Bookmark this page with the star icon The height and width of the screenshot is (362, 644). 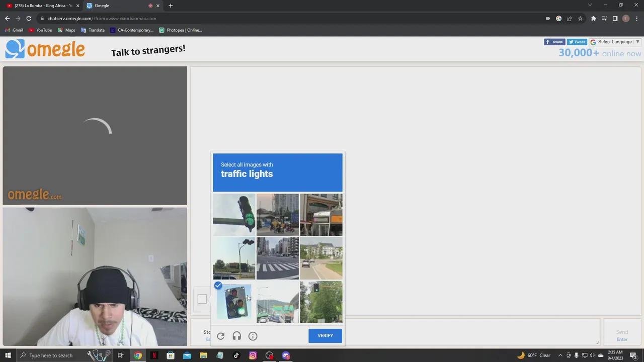(x=580, y=19)
